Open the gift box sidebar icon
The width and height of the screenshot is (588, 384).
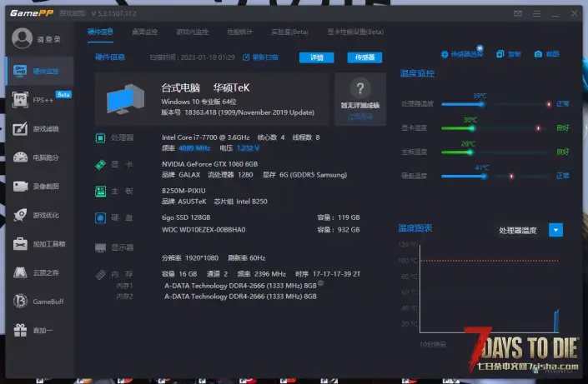pos(20,330)
